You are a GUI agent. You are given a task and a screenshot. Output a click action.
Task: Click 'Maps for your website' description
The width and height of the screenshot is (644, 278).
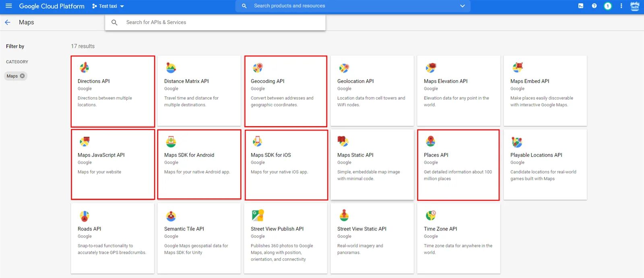[x=99, y=172]
